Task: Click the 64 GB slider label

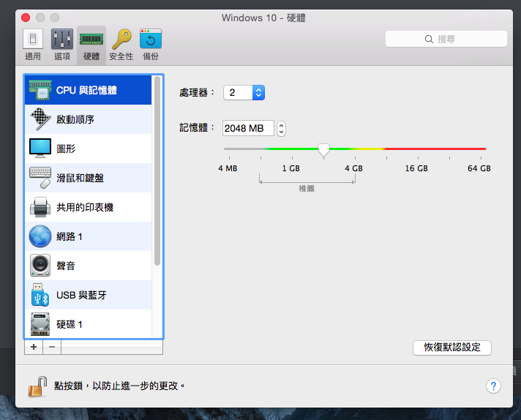Action: (479, 168)
